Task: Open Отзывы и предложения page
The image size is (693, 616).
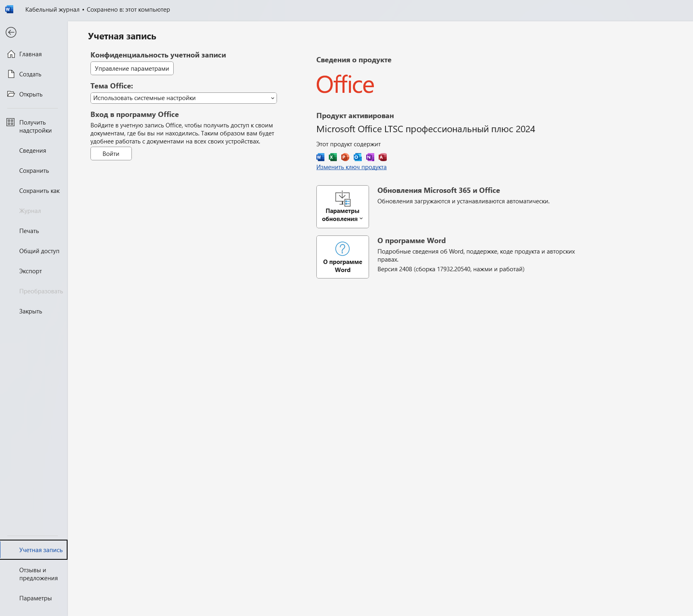Action: pos(34,574)
